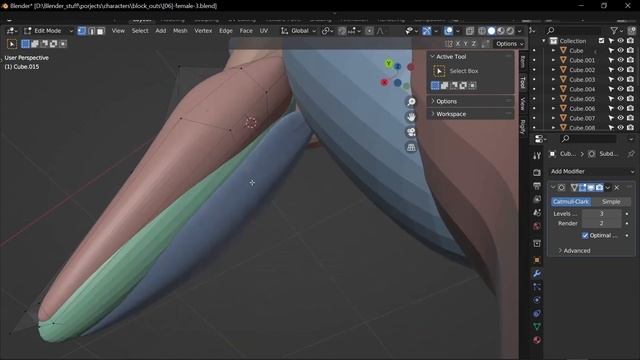Open the Modifier properties wrench tab
The width and height of the screenshot is (640, 360).
537,273
